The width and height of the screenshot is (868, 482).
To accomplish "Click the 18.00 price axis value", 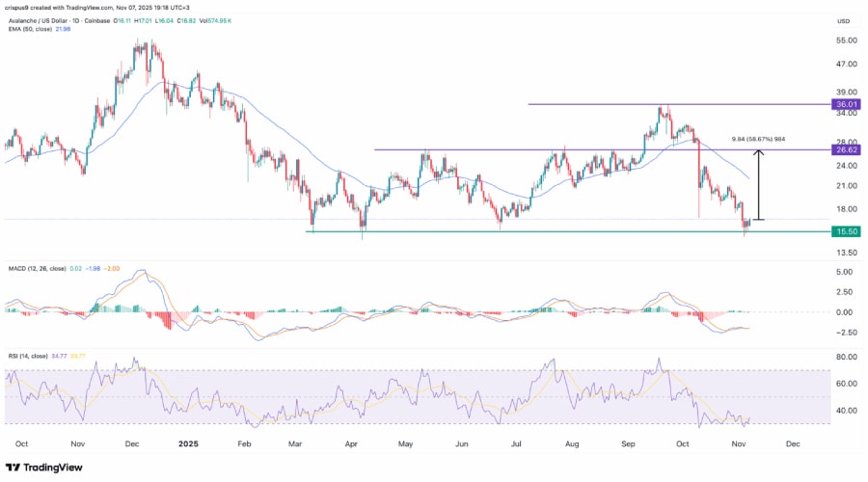I will click(847, 209).
